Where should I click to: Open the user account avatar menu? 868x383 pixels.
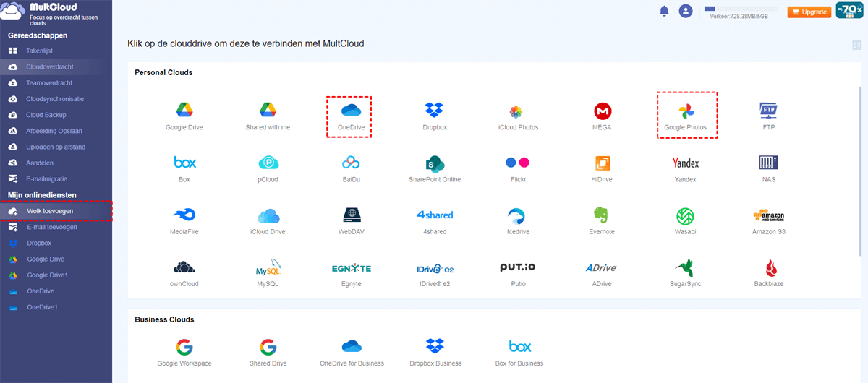click(686, 11)
